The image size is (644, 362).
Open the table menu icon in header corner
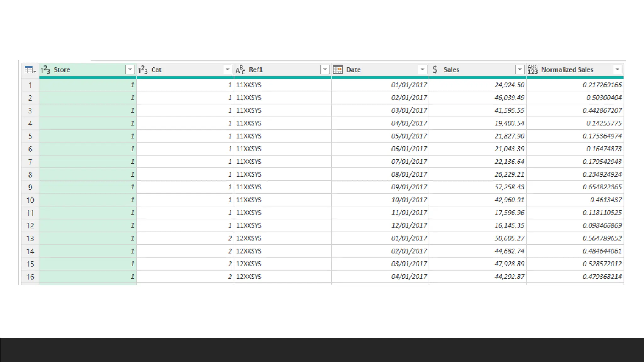30,70
